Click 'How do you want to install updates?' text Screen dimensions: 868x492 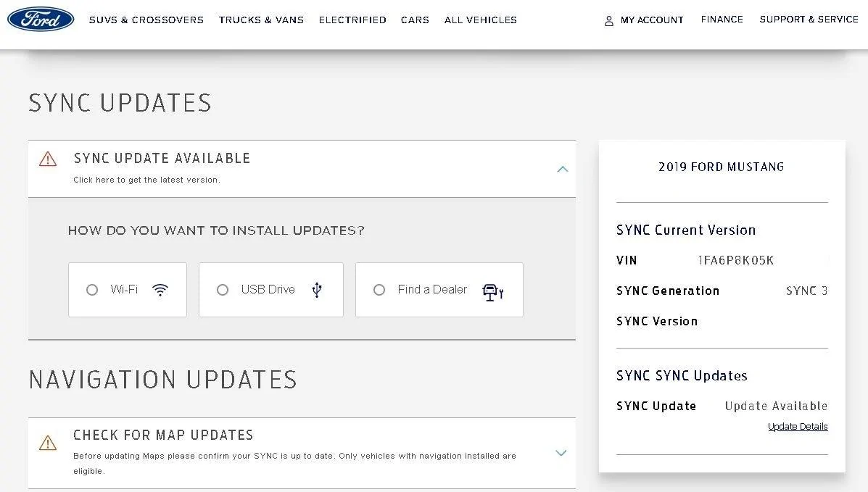pos(216,230)
